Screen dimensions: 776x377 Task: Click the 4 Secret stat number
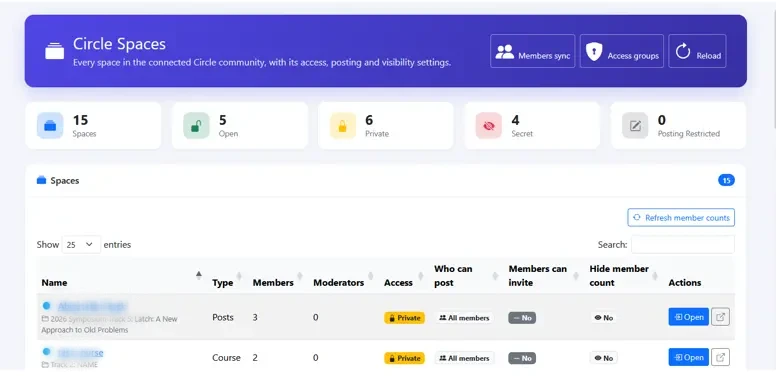click(515, 120)
